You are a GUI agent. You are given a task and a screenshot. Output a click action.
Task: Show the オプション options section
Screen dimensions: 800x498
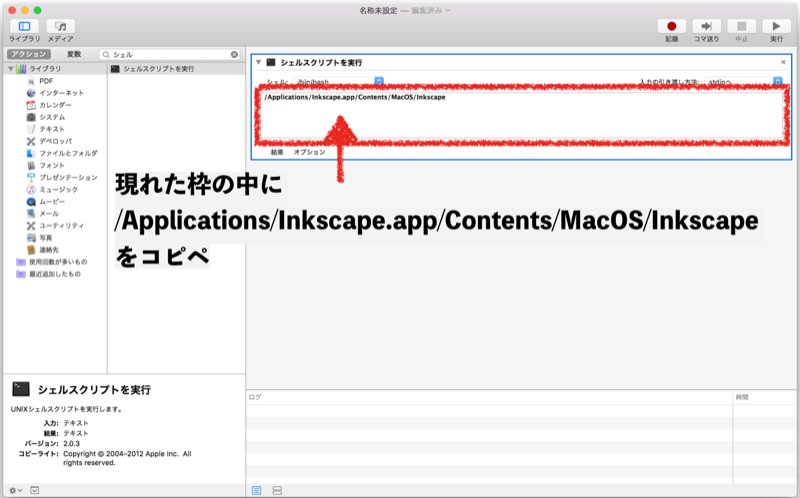tap(309, 152)
